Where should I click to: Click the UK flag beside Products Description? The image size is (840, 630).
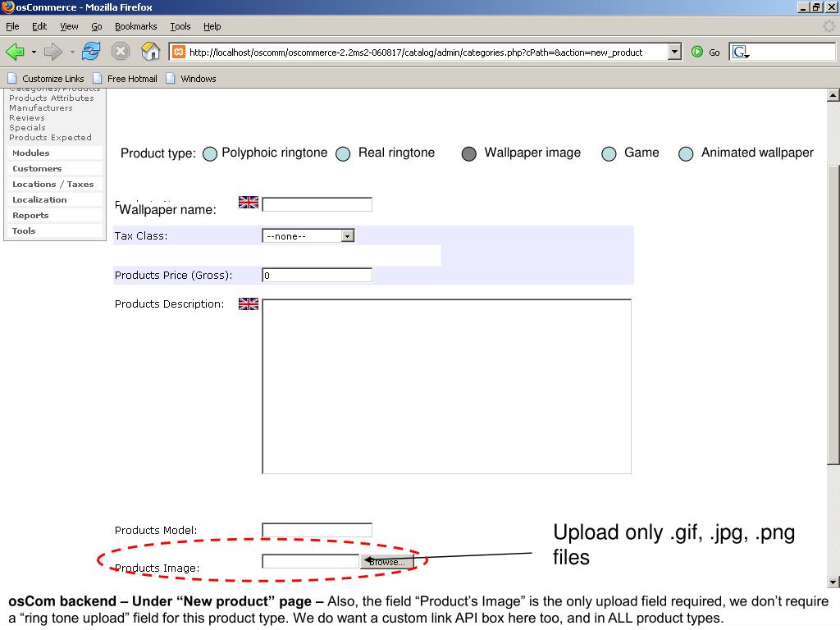click(x=248, y=304)
